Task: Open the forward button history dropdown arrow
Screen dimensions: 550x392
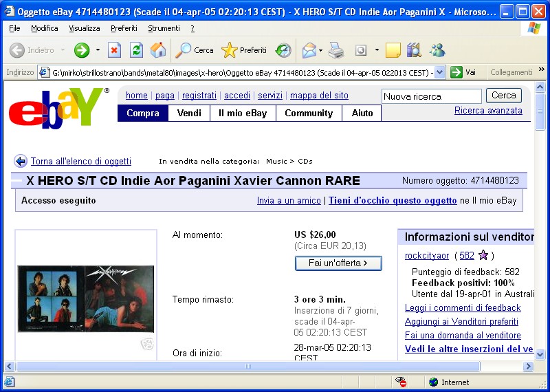Action: tap(98, 50)
